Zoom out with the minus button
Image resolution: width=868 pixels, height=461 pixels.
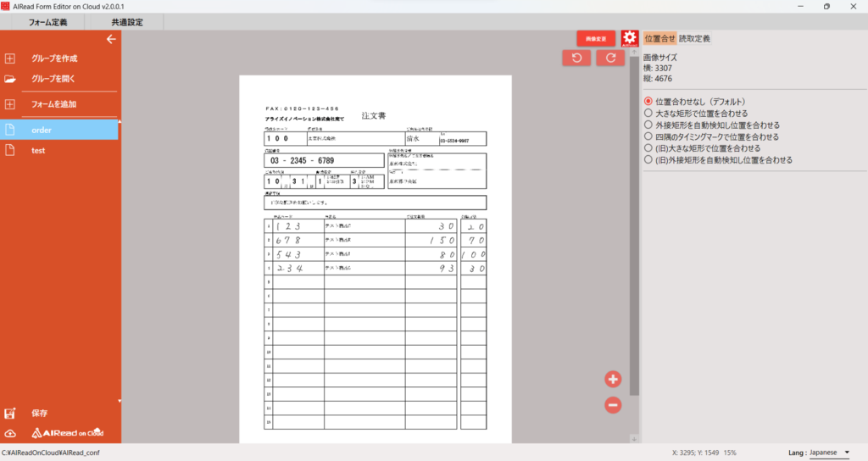click(x=613, y=405)
